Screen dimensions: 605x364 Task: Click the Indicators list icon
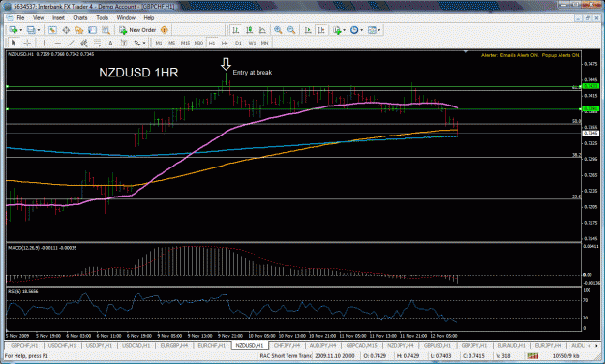[337, 30]
